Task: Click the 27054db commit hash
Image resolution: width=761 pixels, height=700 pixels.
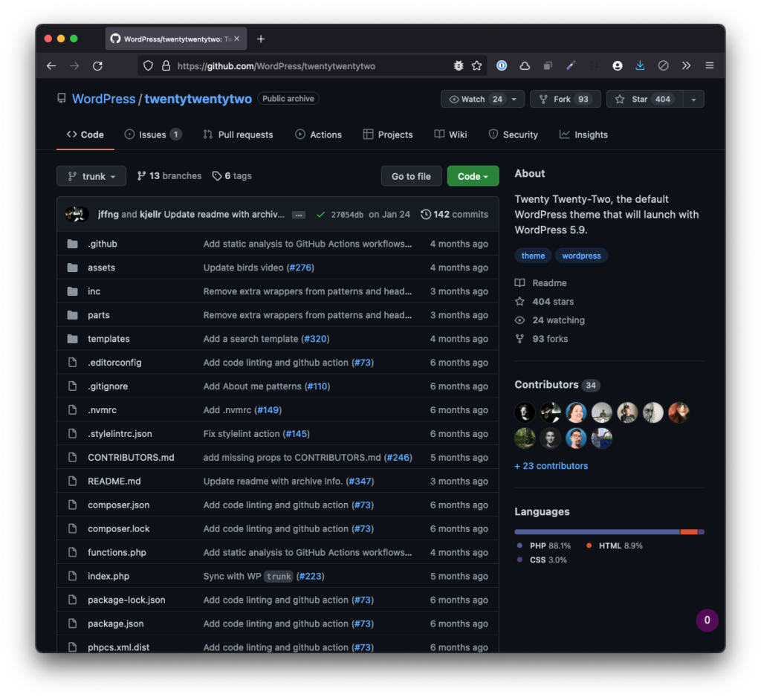Action: 347,215
